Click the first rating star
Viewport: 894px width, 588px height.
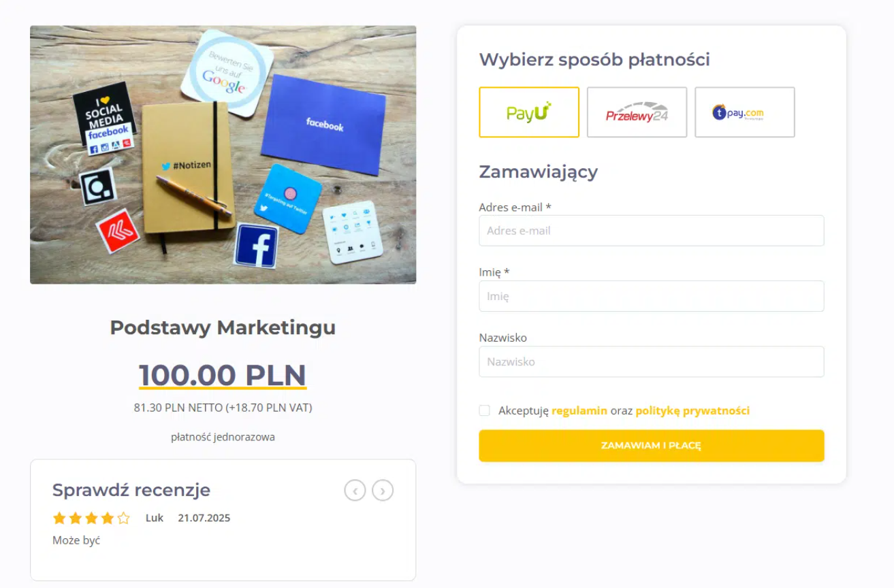coord(59,519)
